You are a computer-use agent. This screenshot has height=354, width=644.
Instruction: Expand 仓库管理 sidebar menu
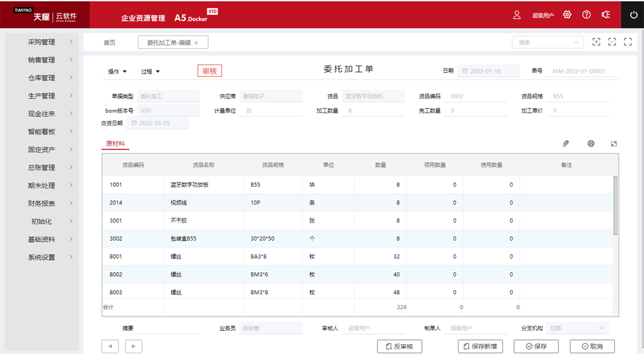[41, 78]
